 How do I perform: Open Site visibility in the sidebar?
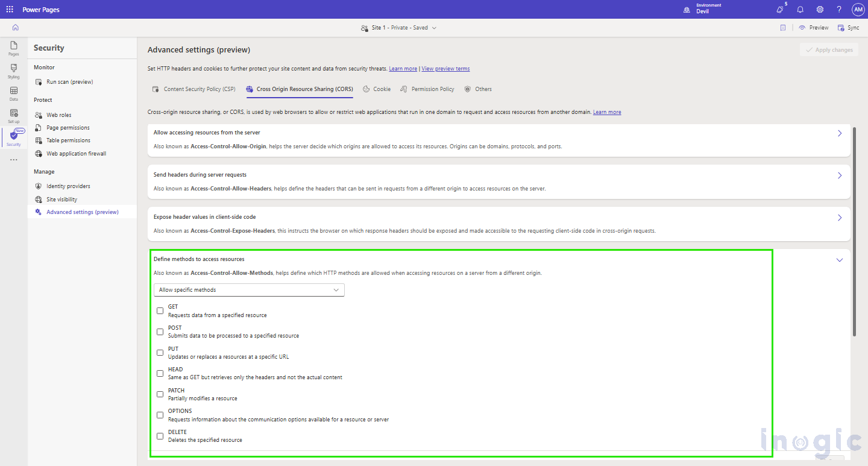pyautogui.click(x=62, y=200)
